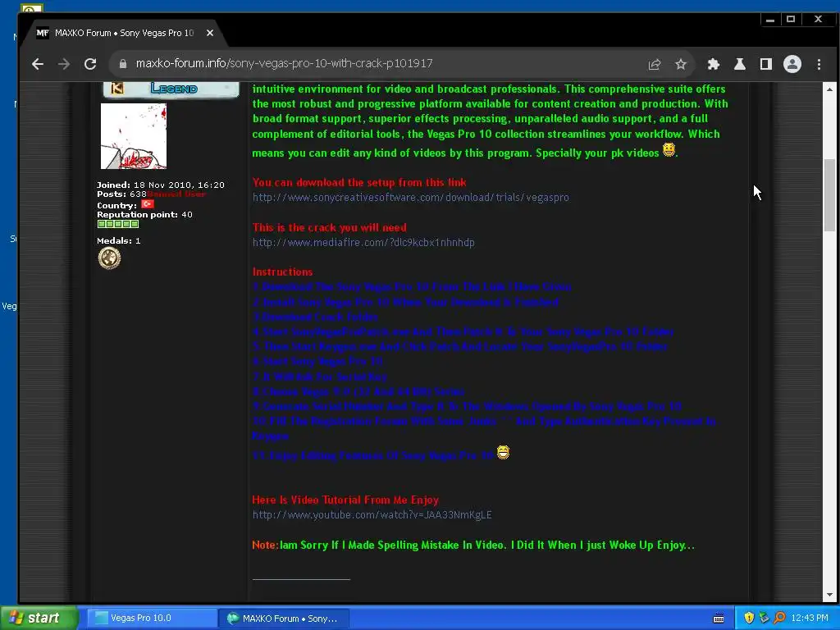
Task: Switch to Vegas Pro 10.0 taskbar item
Action: pos(152,619)
